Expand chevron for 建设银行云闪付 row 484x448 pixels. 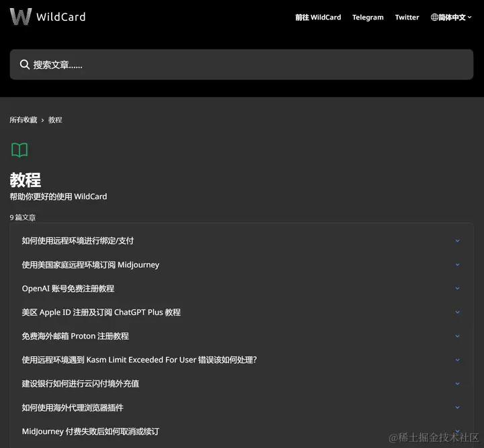pyautogui.click(x=458, y=383)
